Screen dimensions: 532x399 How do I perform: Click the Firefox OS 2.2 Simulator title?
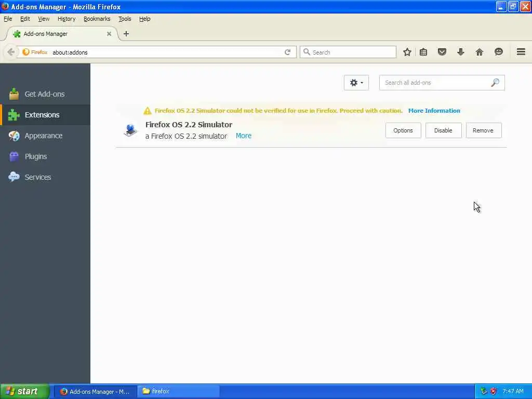click(189, 125)
